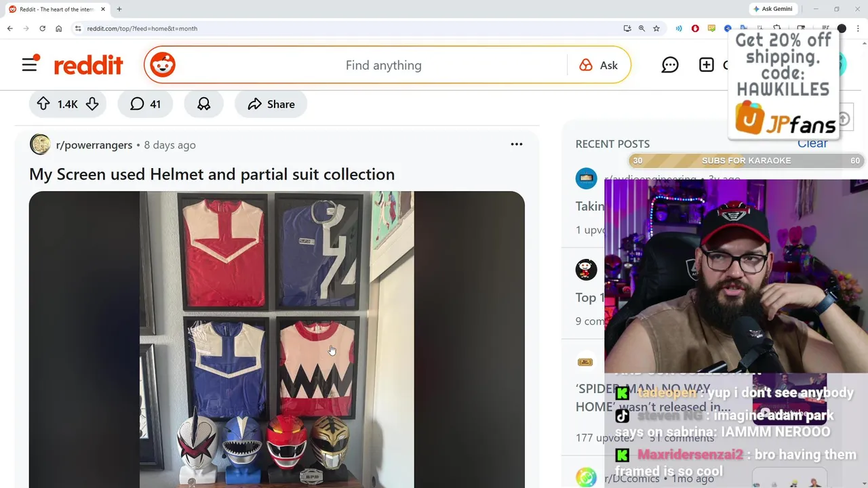868x488 pixels.
Task: Open the r/DCcomics recent post link
Action: coord(631,479)
